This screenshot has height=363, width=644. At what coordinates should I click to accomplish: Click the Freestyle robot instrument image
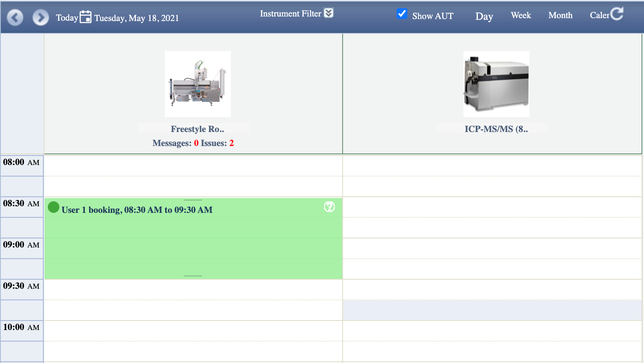pos(198,84)
